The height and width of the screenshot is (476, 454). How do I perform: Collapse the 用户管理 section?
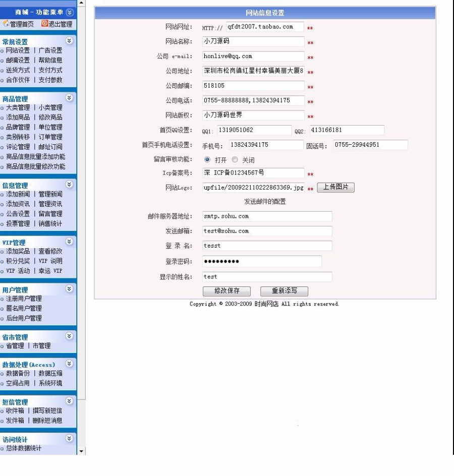click(69, 289)
